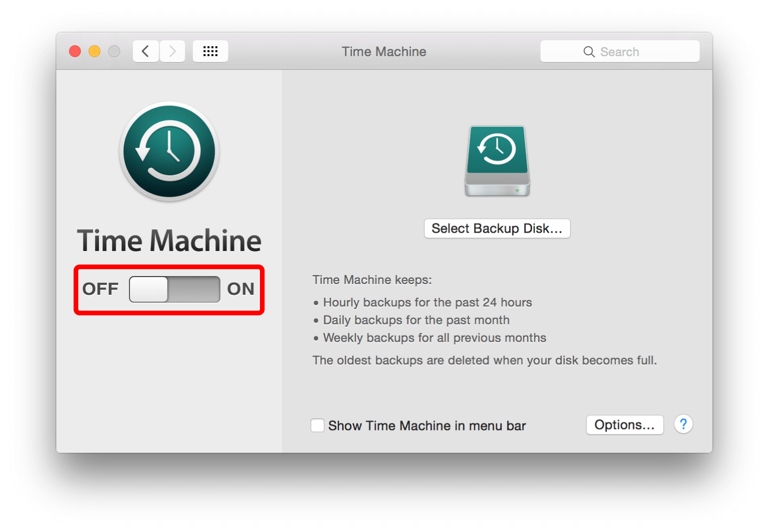Open Time Machine help via question mark

[683, 424]
